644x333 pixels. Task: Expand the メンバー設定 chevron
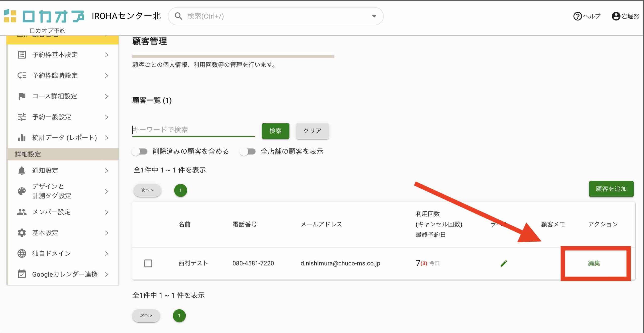pos(107,212)
